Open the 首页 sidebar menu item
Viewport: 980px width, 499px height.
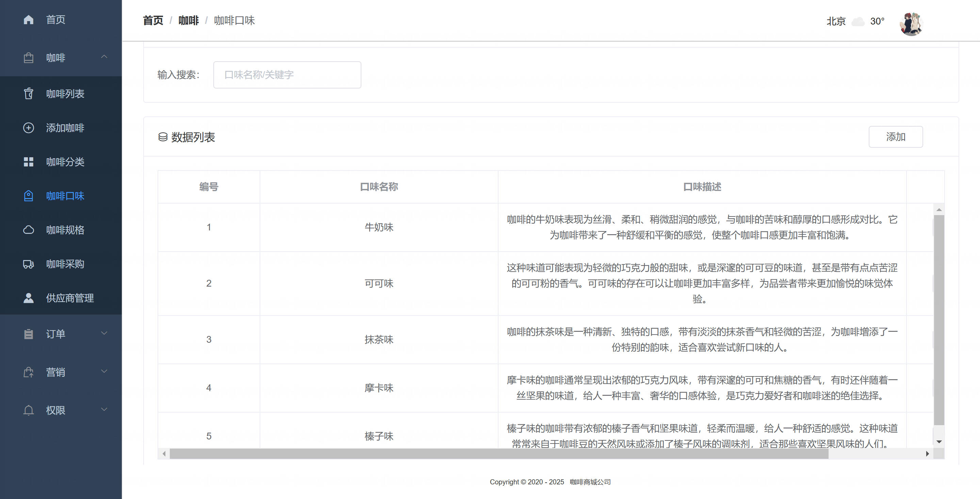pyautogui.click(x=61, y=19)
